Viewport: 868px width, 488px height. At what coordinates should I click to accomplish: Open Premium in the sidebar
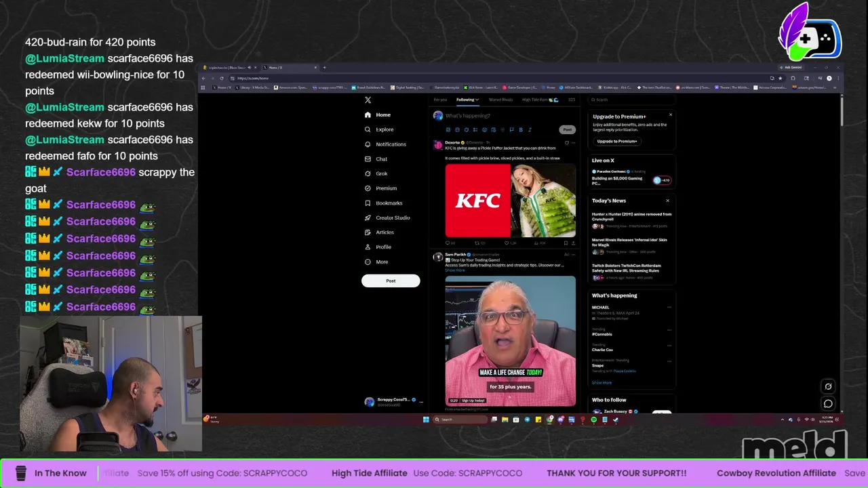[x=380, y=188]
